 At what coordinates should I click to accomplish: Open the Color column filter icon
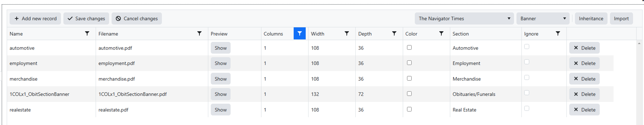click(441, 34)
